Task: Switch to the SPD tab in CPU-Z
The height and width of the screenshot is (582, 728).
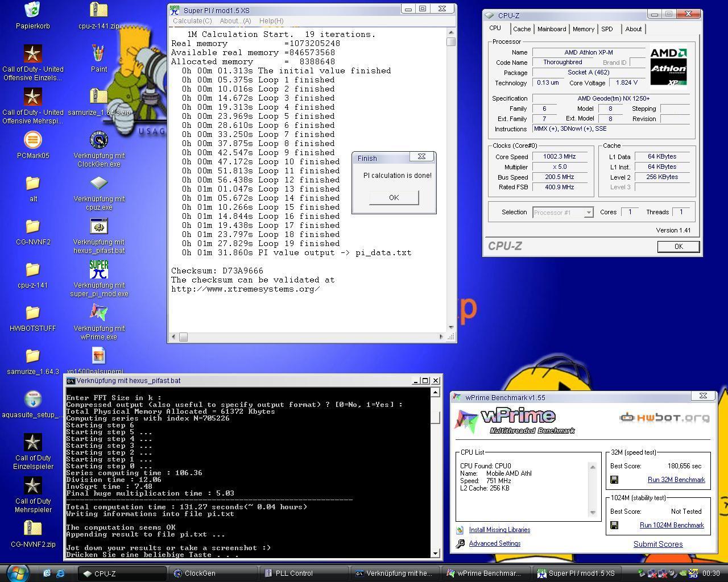Action: coord(607,29)
